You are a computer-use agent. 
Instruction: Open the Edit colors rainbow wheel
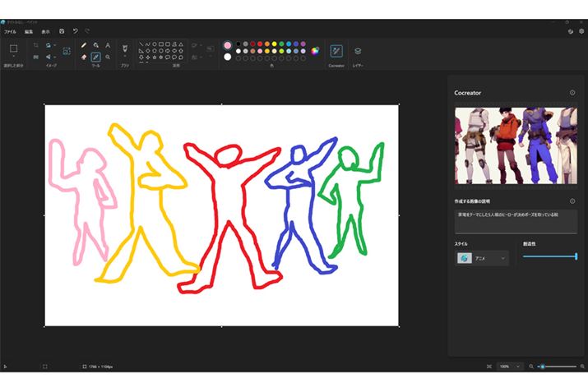pyautogui.click(x=314, y=51)
